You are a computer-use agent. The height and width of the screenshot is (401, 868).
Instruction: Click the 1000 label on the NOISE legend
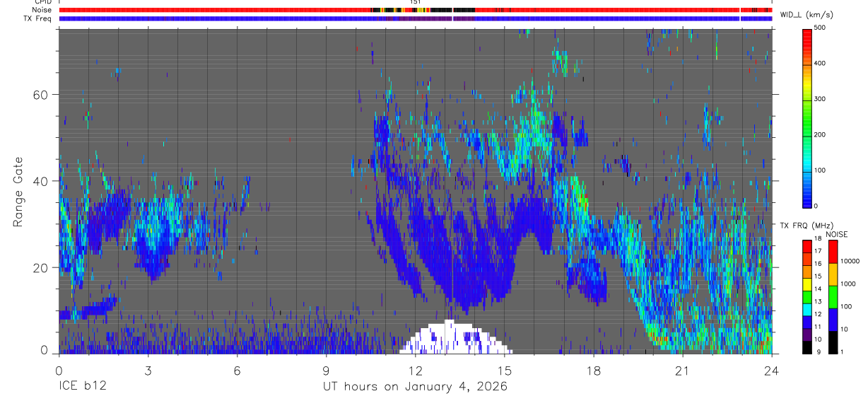(848, 284)
